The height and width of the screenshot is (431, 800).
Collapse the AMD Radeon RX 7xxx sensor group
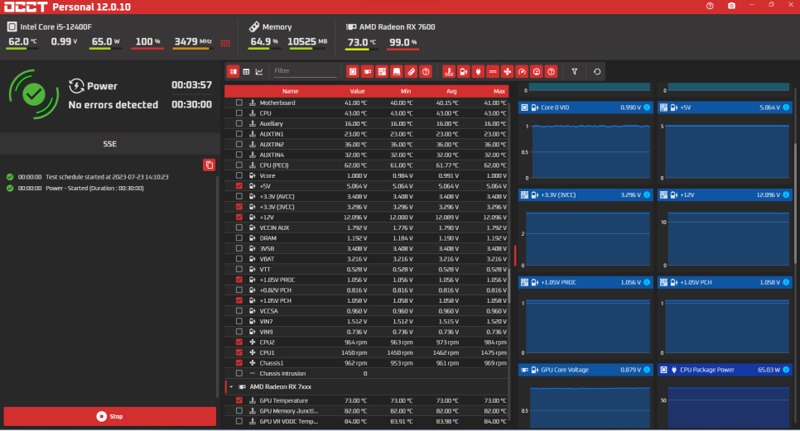(231, 387)
